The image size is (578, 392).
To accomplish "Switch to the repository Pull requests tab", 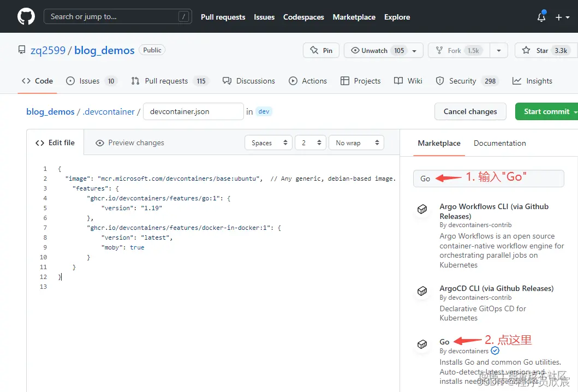I will (170, 81).
